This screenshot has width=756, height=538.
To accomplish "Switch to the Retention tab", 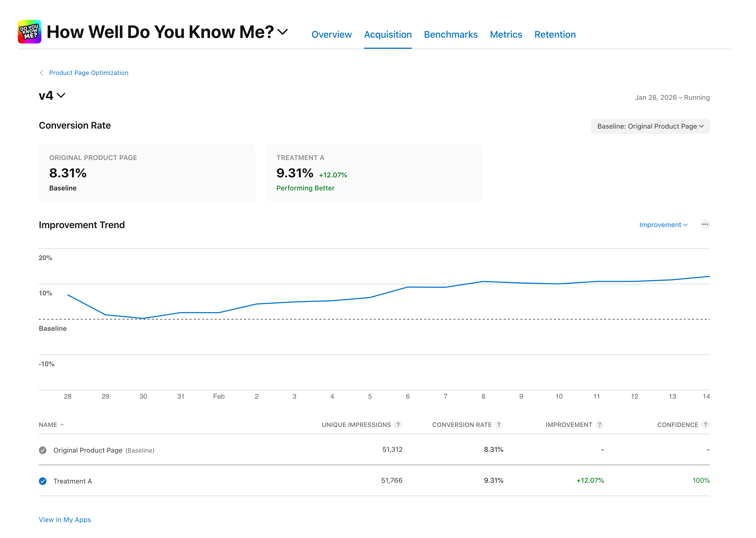I will click(x=555, y=35).
